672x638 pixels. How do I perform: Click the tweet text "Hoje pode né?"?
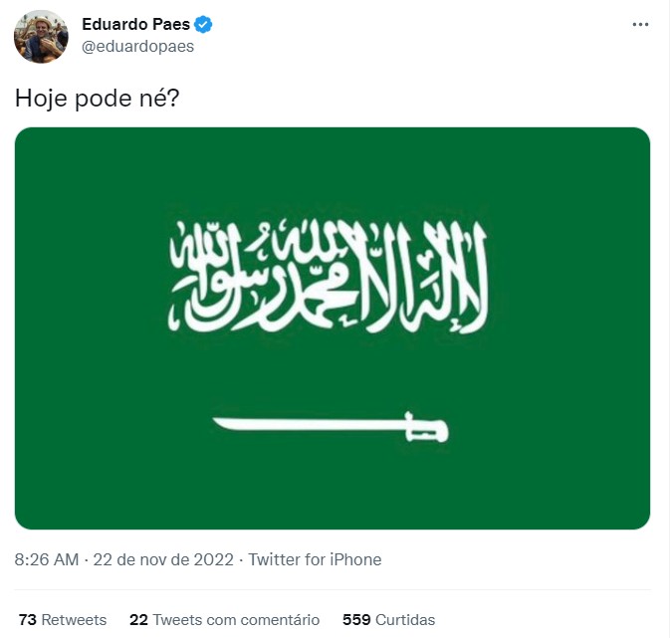click(97, 99)
